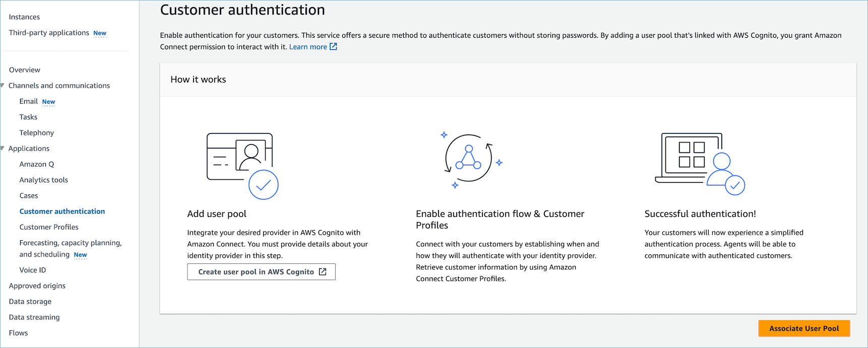The height and width of the screenshot is (348, 868).
Task: Open the Learn more link
Action: (x=307, y=47)
